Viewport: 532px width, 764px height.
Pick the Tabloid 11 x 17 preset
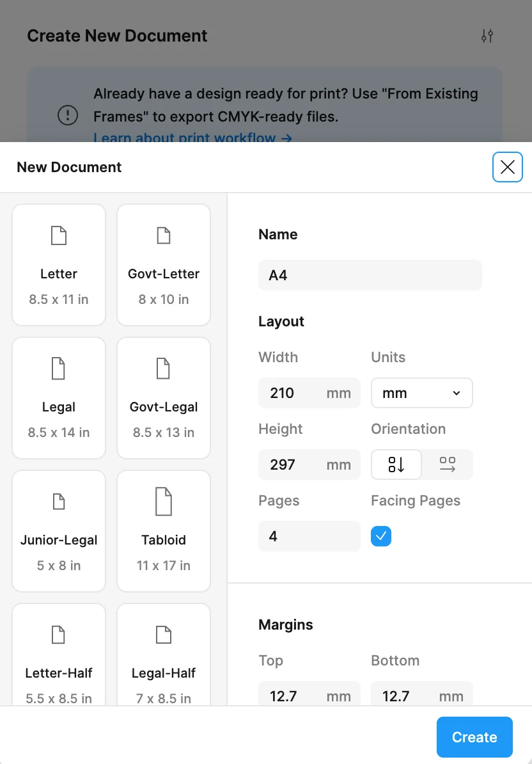(x=163, y=530)
